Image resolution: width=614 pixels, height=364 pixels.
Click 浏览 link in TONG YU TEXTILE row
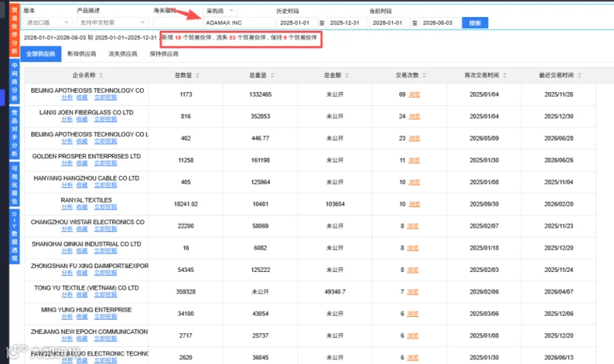pos(413,292)
